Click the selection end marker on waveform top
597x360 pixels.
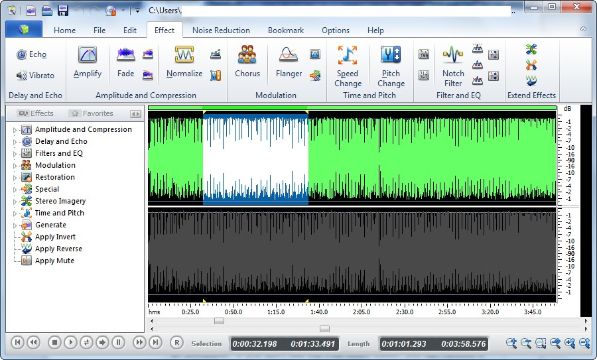click(x=307, y=112)
